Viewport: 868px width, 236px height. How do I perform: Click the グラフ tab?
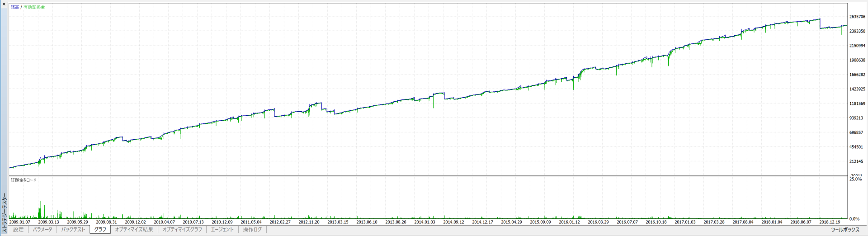(x=100, y=230)
